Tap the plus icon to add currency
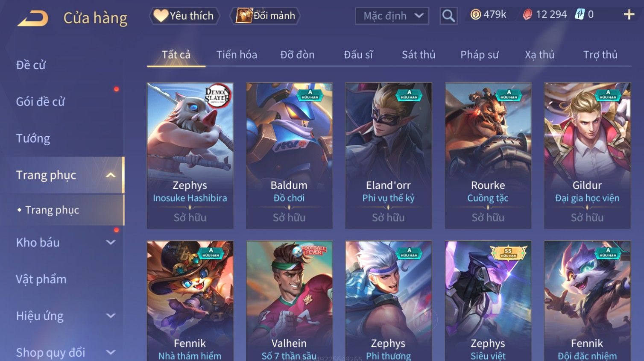Viewport: 644px width, 361px height. click(x=629, y=15)
